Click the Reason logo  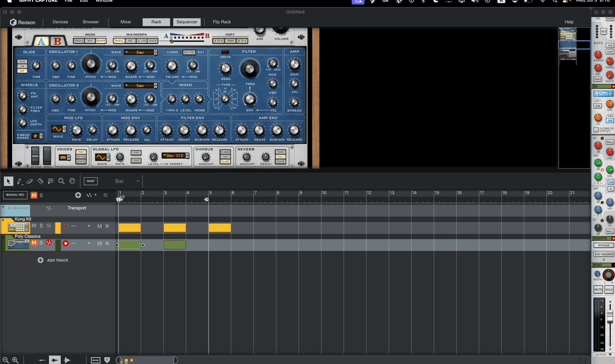tap(23, 22)
